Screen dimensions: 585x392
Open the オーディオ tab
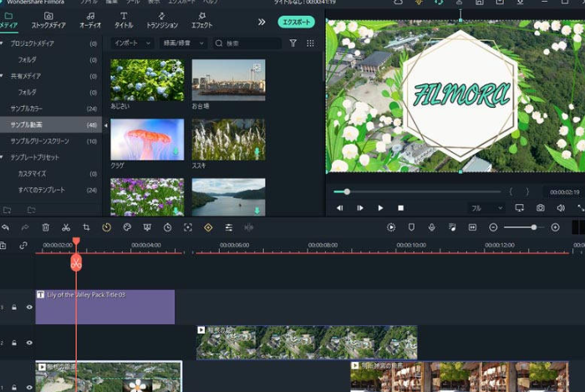[x=90, y=21]
